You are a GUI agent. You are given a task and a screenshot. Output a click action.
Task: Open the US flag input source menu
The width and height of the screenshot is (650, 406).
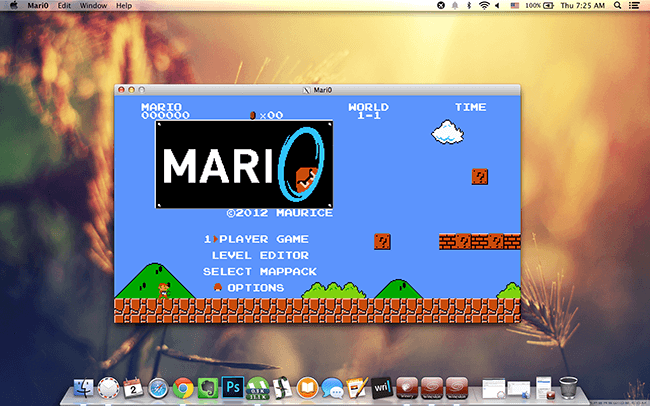point(514,5)
